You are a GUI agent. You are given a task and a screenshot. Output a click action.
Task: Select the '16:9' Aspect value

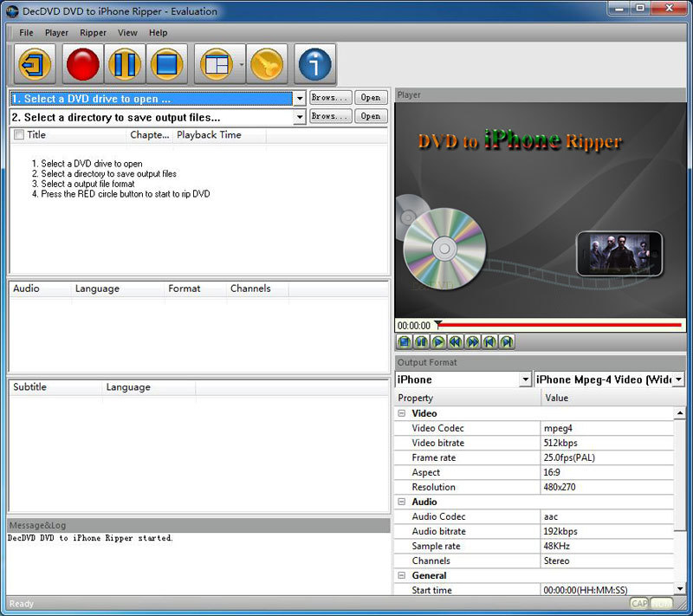552,472
